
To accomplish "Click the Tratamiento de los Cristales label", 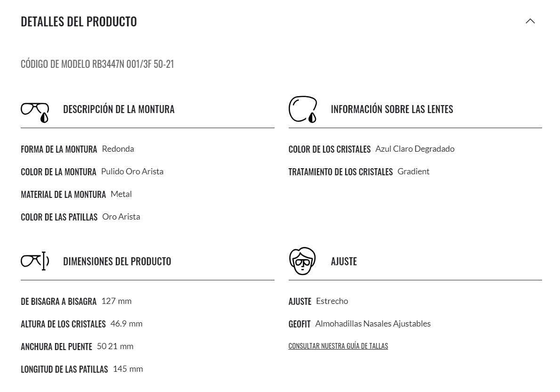I will tap(341, 172).
